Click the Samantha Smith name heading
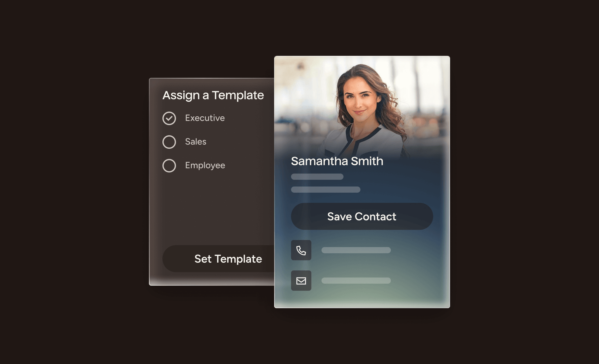The image size is (599, 364). (x=337, y=161)
